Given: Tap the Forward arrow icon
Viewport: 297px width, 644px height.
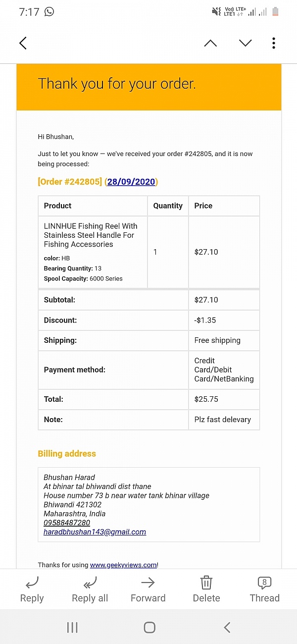Looking at the screenshot, I should pyautogui.click(x=148, y=582).
